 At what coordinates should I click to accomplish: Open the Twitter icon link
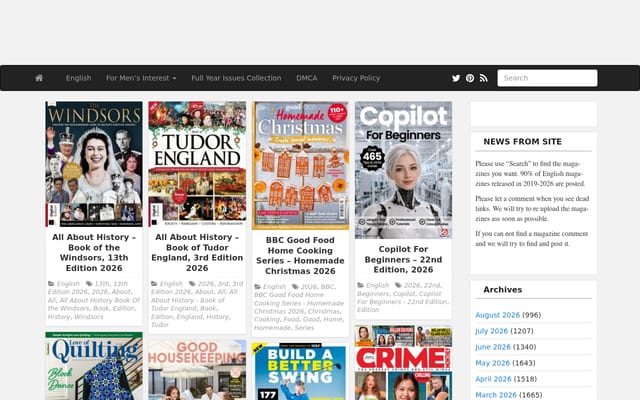456,78
